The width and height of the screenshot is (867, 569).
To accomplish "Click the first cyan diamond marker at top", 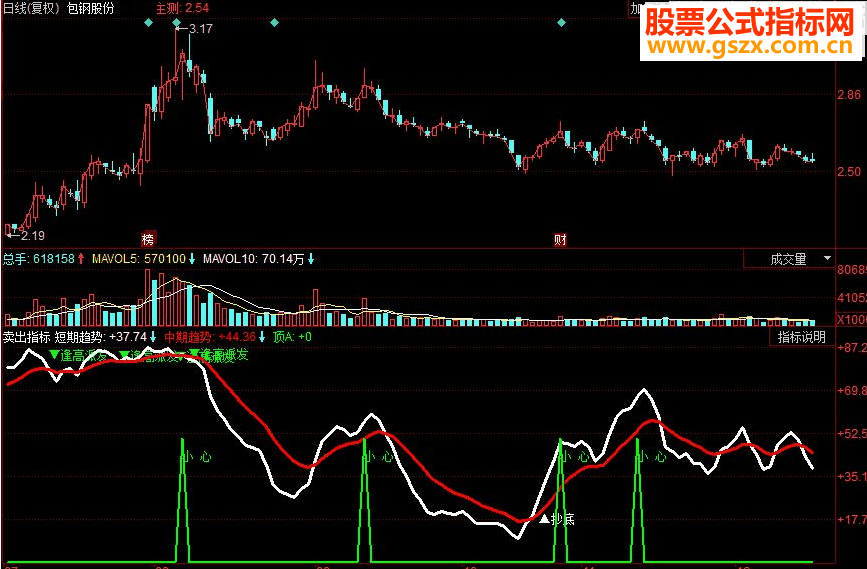I will tap(148, 23).
